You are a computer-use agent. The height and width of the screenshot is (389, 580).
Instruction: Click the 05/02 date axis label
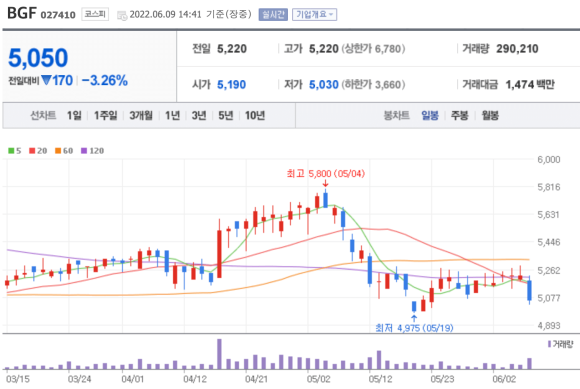pos(318,379)
